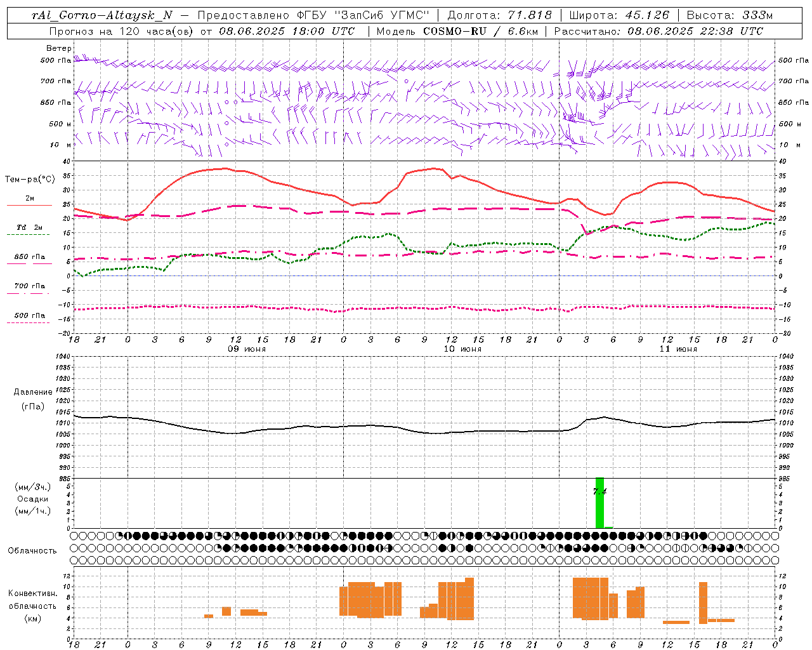Viewport: 812px width, 650px height.
Task: Click the Широта: 45.126 latitude value
Action: pyautogui.click(x=619, y=15)
